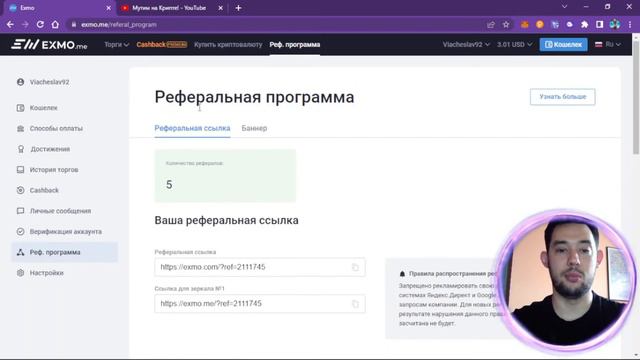This screenshot has height=360, width=640.
Task: Open Личные сообщения in the sidebar
Action: click(x=53, y=211)
